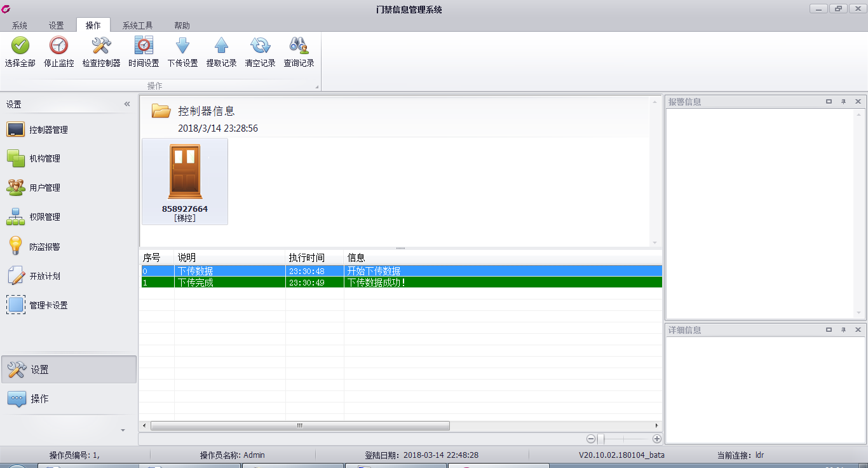Click the log table horizontal scrollbar thumb
This screenshot has width=868, height=468.
tap(300, 426)
